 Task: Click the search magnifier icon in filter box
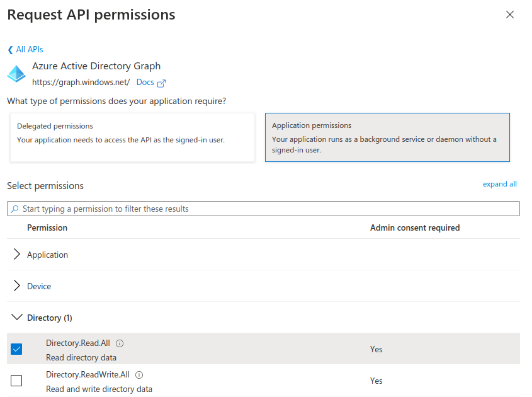15,209
